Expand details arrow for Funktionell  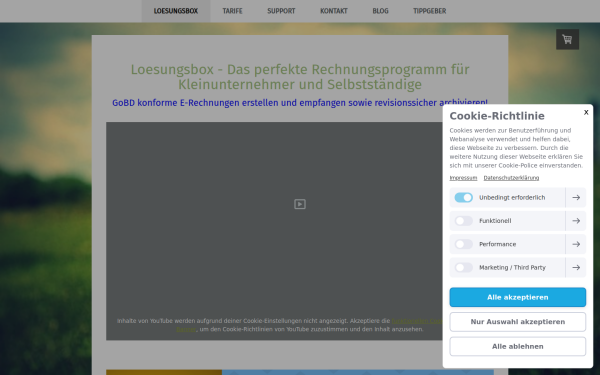click(576, 221)
